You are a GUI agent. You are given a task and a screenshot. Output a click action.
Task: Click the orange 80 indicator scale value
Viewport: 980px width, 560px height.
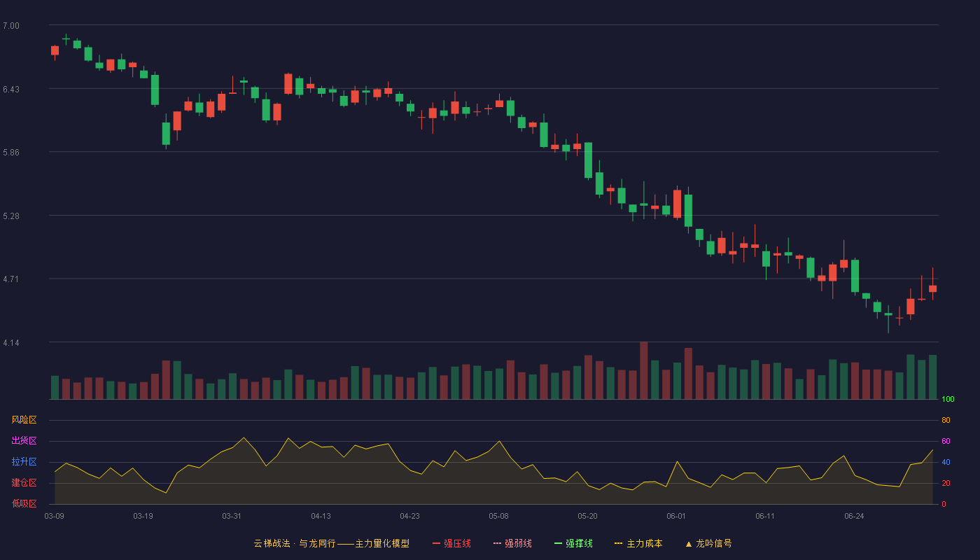pos(946,421)
